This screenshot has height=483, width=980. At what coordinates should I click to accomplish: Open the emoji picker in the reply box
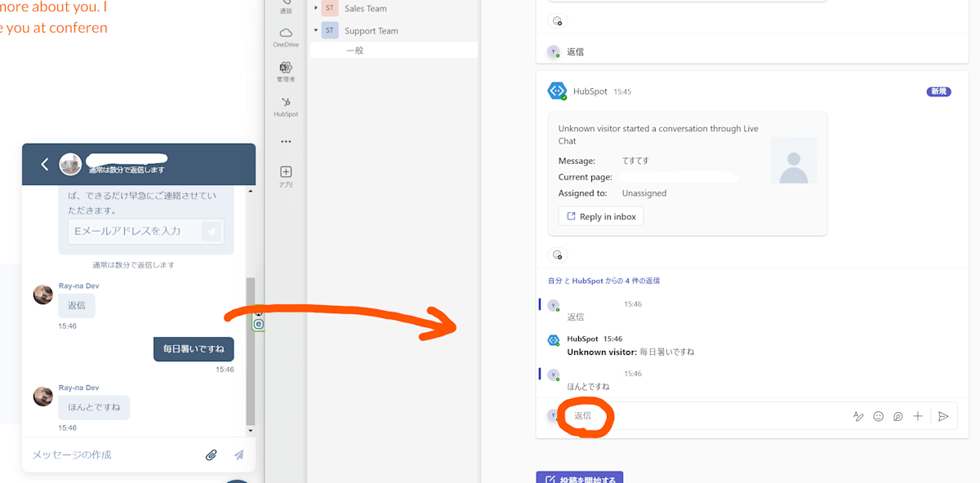(x=879, y=416)
